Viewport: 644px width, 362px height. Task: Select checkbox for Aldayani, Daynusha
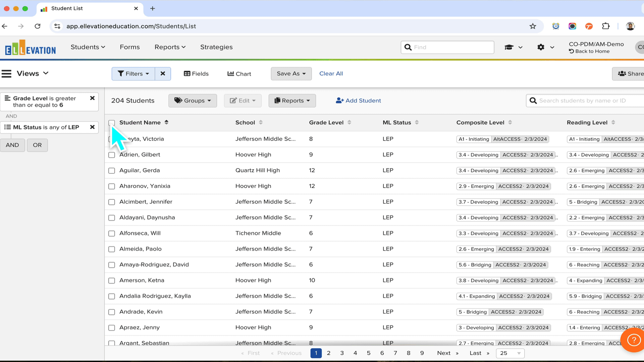[112, 218]
